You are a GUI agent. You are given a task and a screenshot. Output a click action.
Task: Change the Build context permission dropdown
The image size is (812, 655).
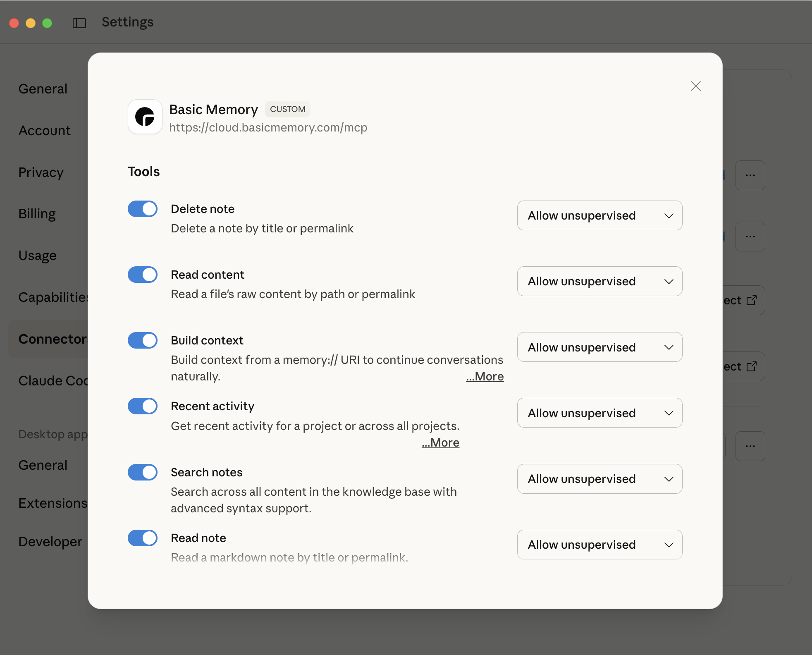[599, 347]
